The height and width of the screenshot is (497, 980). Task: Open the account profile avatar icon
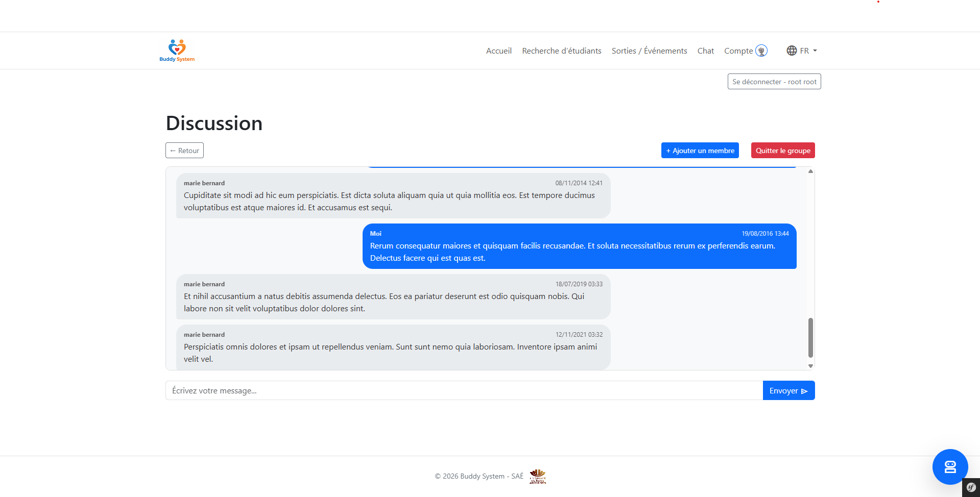[x=761, y=51]
